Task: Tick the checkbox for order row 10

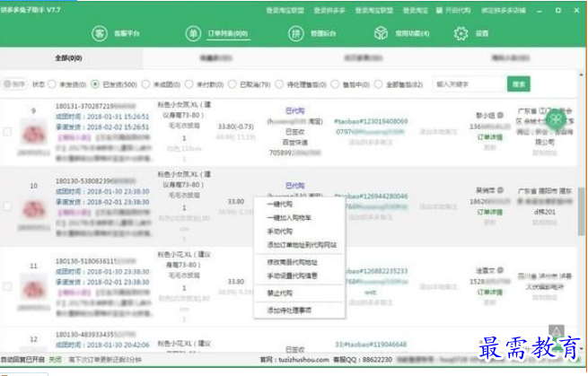Action: (x=7, y=205)
